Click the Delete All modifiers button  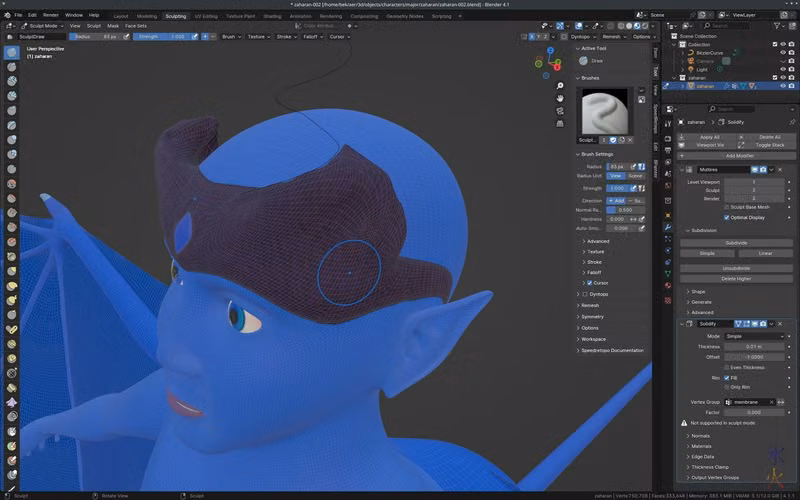(x=769, y=137)
